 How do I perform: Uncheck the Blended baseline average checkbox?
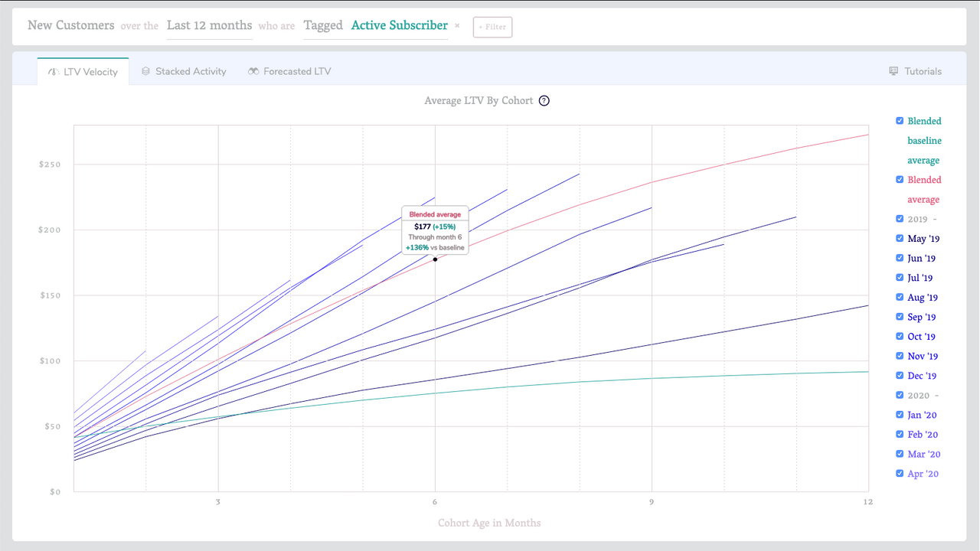[x=899, y=120]
